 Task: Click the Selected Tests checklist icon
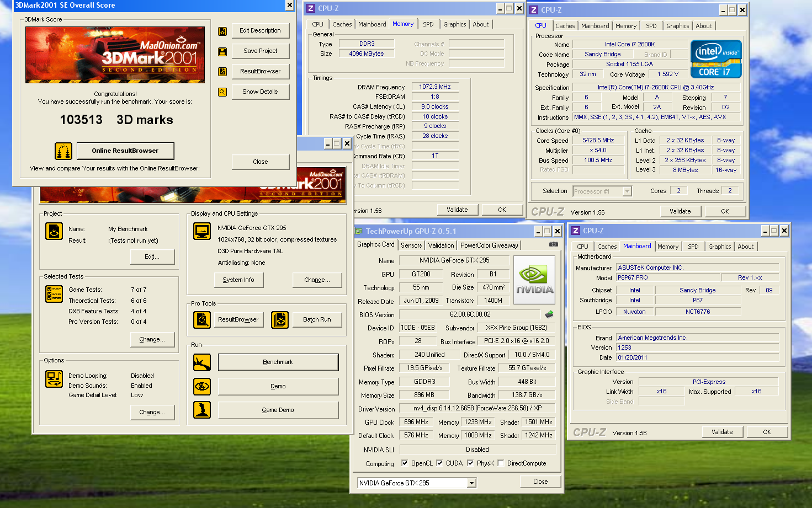point(54,294)
